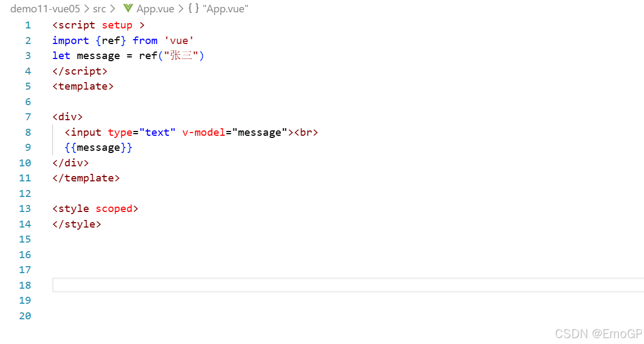Select the "App.vue" symbol breadcrumb
644x344 pixels.
[225, 9]
